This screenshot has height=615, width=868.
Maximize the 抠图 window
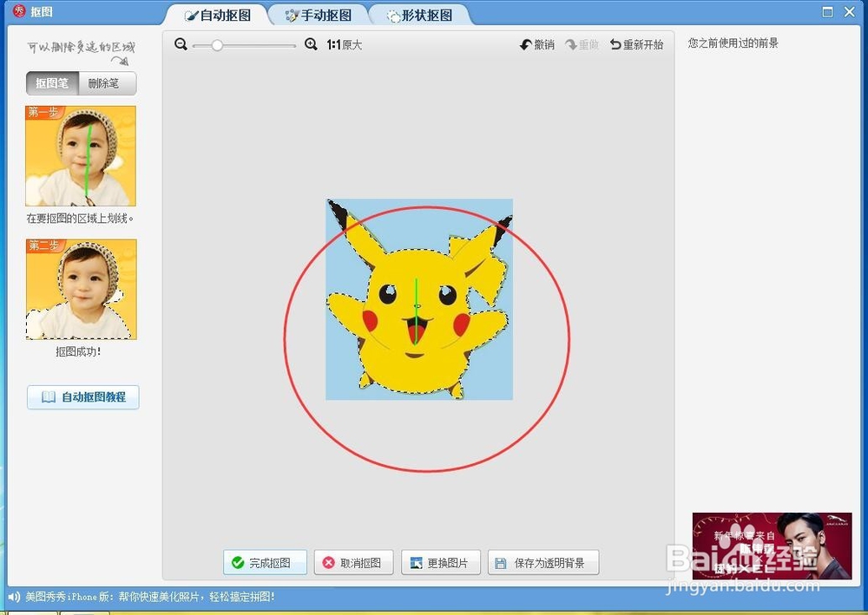[827, 11]
